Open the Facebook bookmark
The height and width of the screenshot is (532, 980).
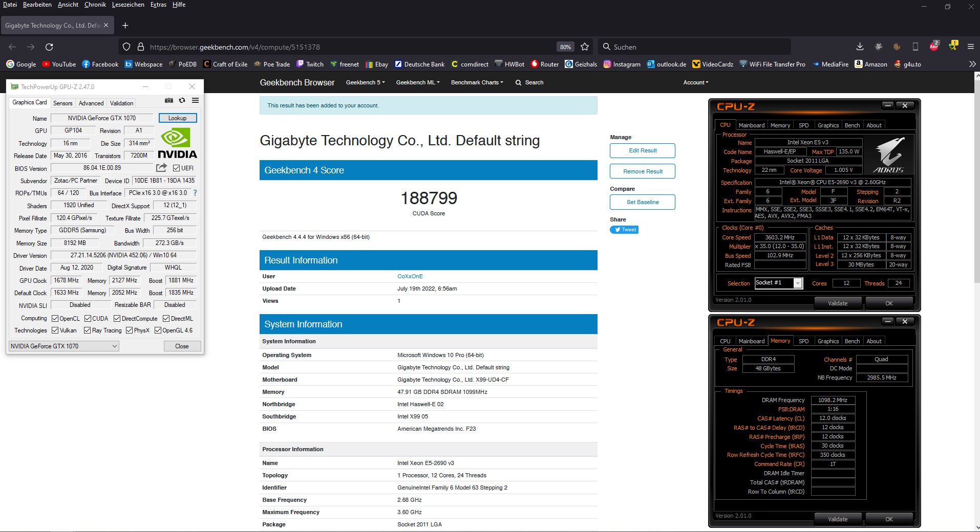click(x=100, y=64)
